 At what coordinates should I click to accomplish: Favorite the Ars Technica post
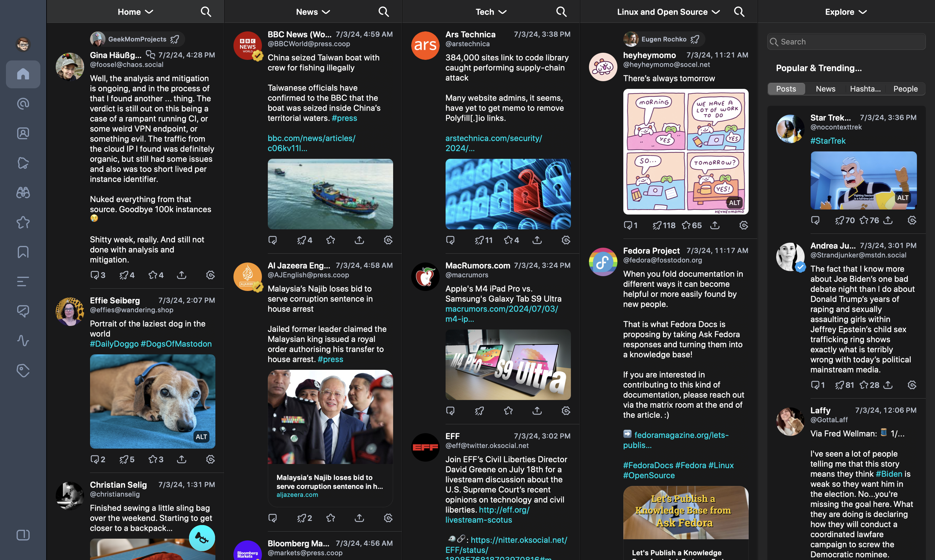[x=511, y=240]
